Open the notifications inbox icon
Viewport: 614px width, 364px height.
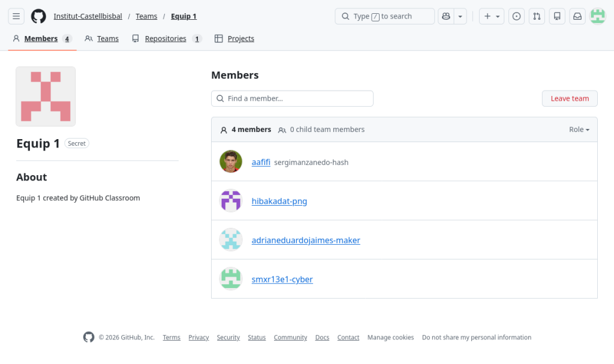(x=577, y=16)
